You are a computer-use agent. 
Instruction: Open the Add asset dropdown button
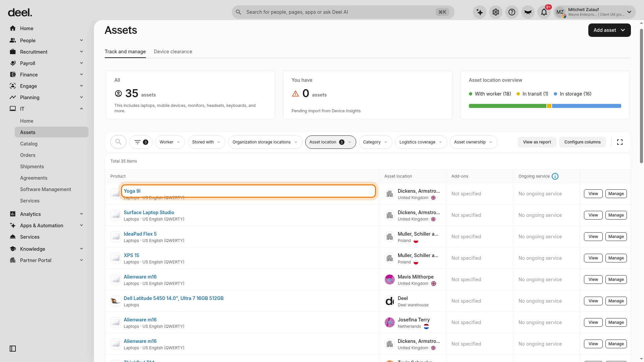(x=609, y=30)
